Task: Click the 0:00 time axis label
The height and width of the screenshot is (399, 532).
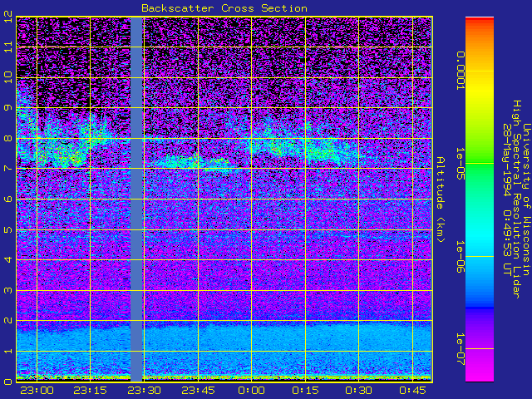Action: [251, 391]
